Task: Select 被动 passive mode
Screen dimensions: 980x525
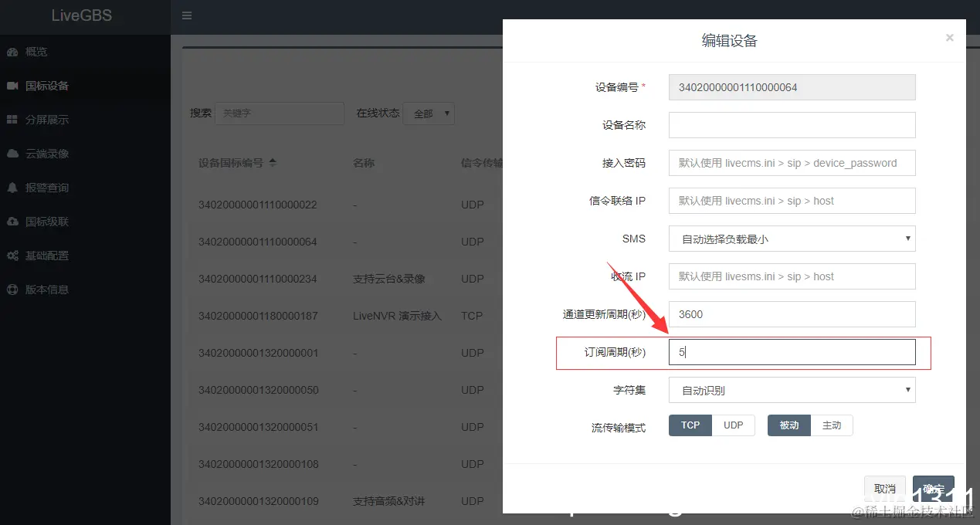Action: click(789, 425)
